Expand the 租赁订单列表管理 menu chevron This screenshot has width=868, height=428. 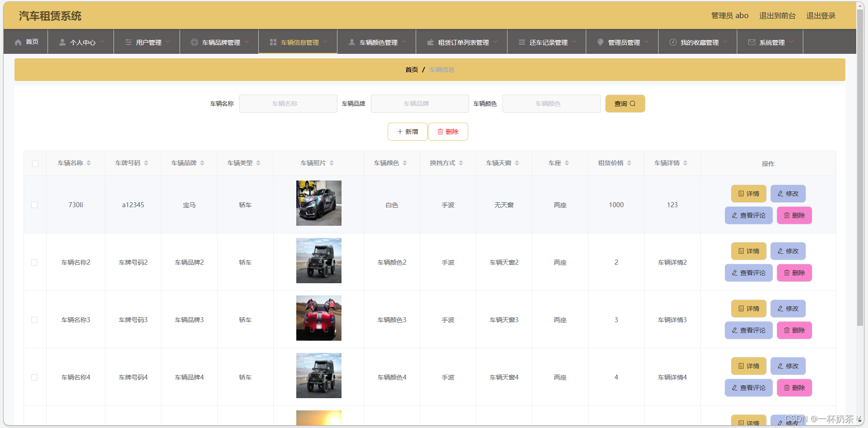tap(496, 42)
